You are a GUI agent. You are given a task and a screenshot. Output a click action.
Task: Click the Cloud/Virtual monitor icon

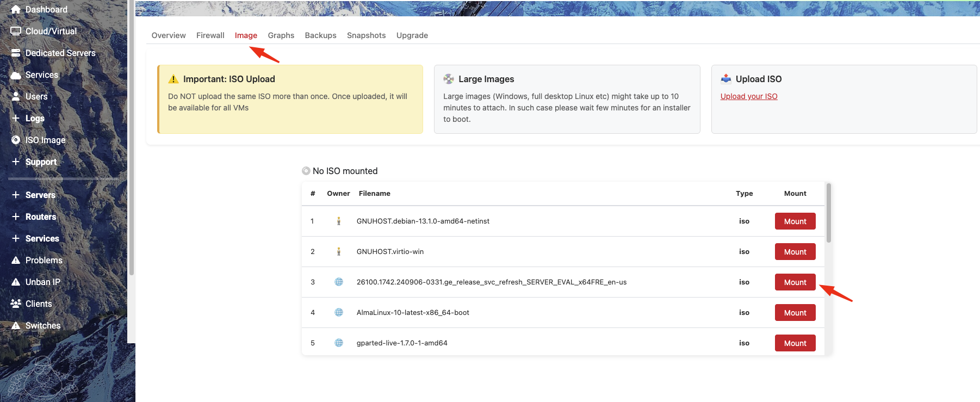(16, 31)
